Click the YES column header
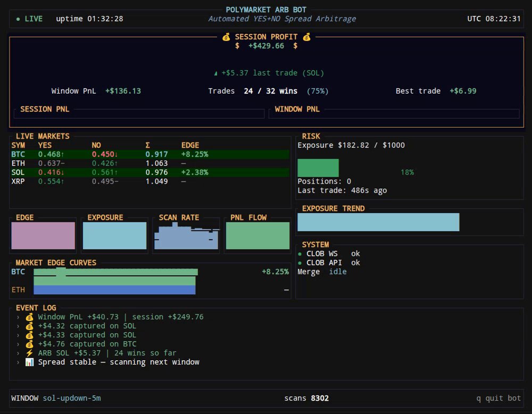The width and height of the screenshot is (532, 414). tap(45, 146)
